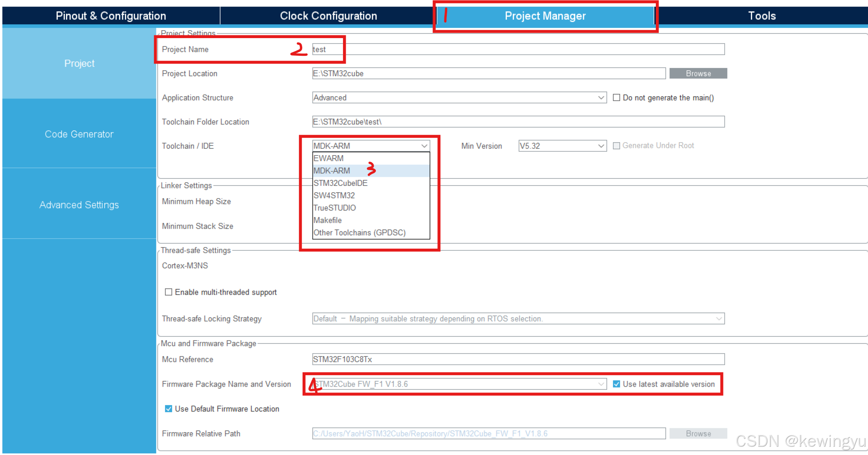Click the Project sidebar item

click(x=79, y=63)
